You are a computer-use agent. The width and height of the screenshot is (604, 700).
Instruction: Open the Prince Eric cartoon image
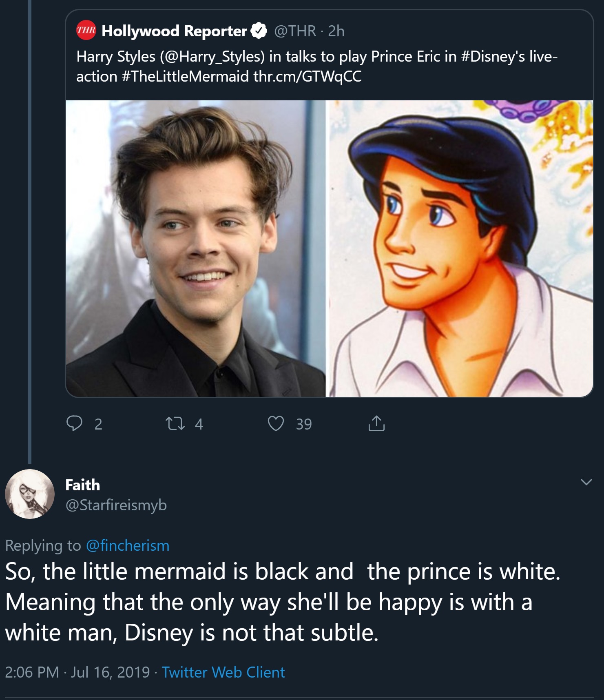click(x=460, y=249)
